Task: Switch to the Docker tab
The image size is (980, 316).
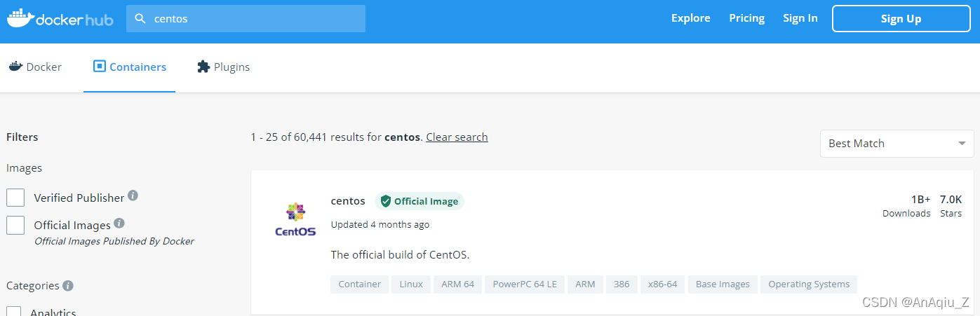Action: tap(36, 67)
